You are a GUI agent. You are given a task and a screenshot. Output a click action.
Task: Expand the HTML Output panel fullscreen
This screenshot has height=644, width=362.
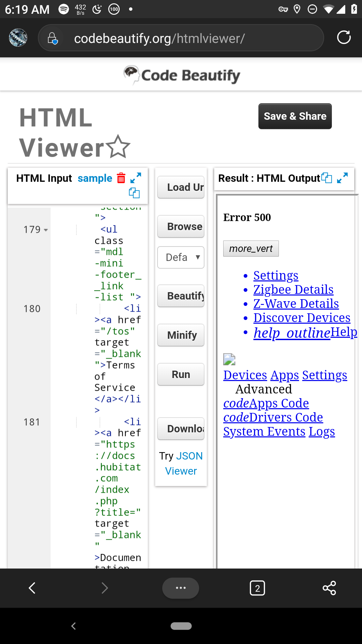click(342, 178)
